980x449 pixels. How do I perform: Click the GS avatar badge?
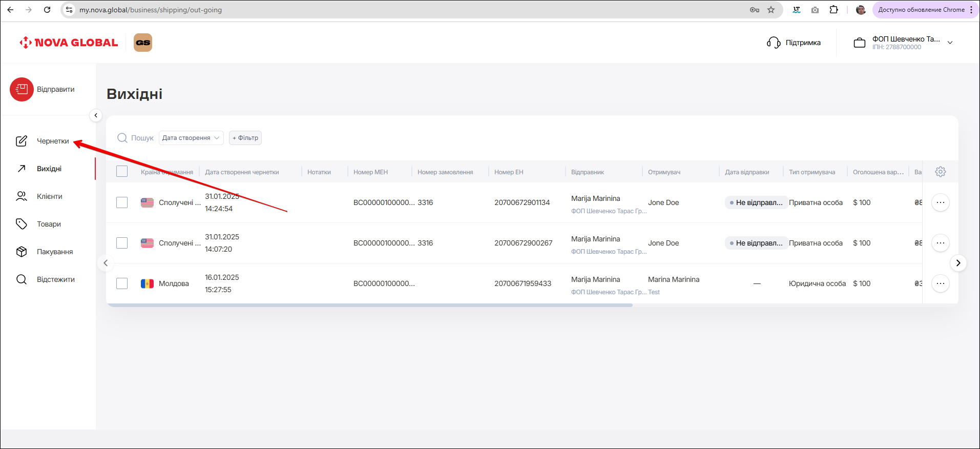click(143, 43)
